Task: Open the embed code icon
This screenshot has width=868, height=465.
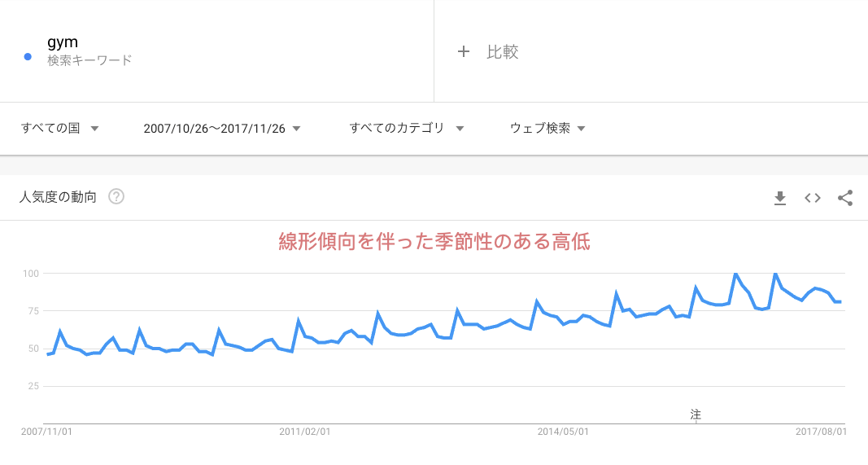Action: click(812, 197)
